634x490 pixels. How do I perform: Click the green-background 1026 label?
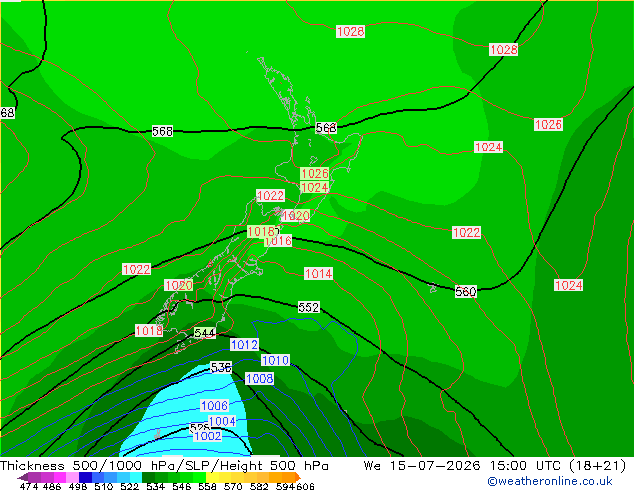[x=315, y=174]
